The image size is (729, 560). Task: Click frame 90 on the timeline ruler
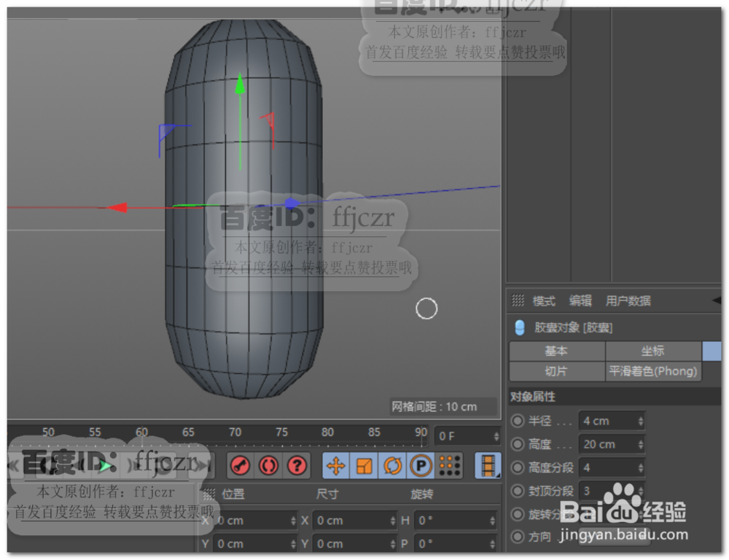[x=421, y=432]
